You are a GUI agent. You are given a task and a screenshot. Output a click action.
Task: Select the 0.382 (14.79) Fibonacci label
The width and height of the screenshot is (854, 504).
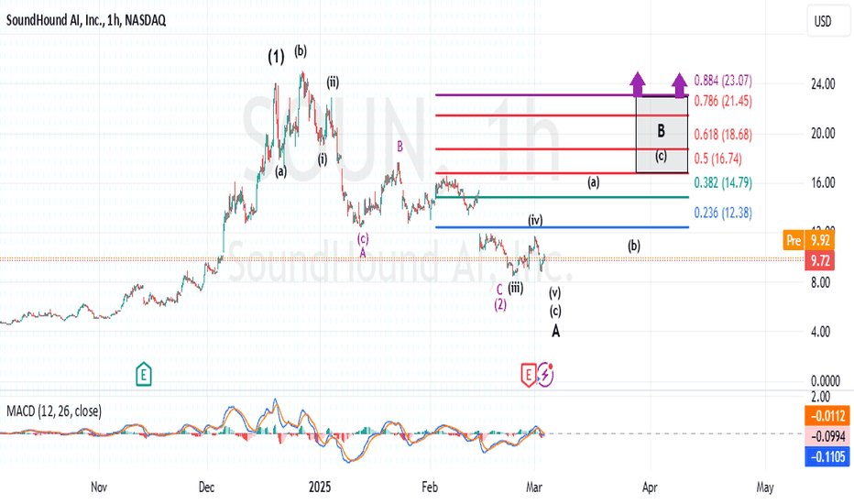coord(723,182)
